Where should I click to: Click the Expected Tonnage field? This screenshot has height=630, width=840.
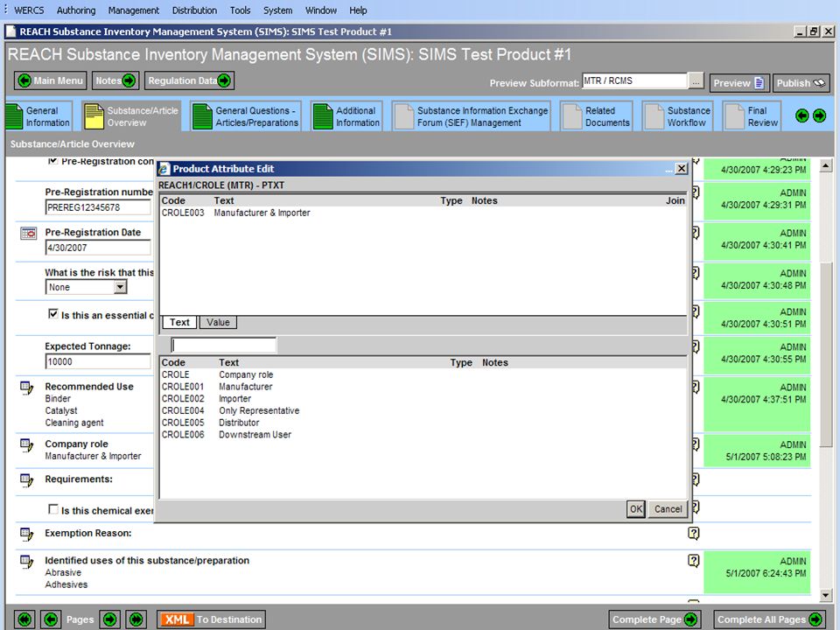click(98, 361)
